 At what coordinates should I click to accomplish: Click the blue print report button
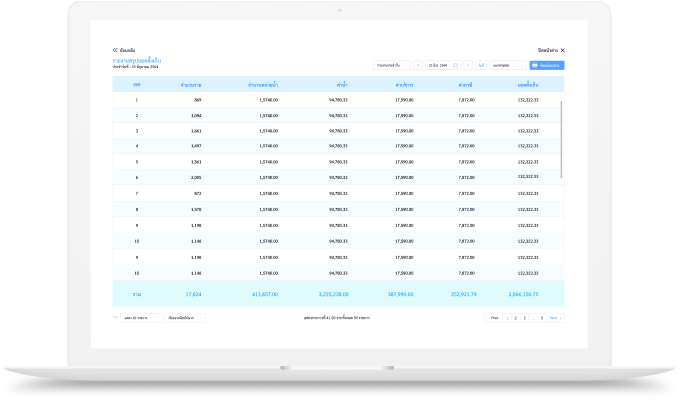tap(547, 65)
